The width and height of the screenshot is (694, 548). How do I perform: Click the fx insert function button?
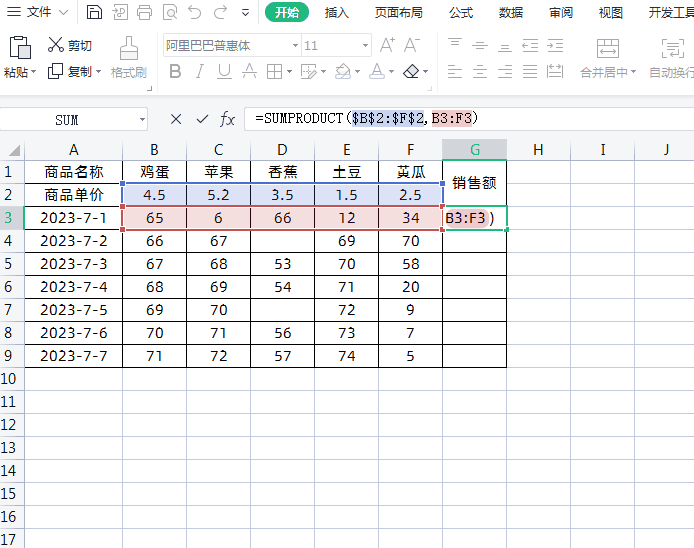(x=227, y=119)
